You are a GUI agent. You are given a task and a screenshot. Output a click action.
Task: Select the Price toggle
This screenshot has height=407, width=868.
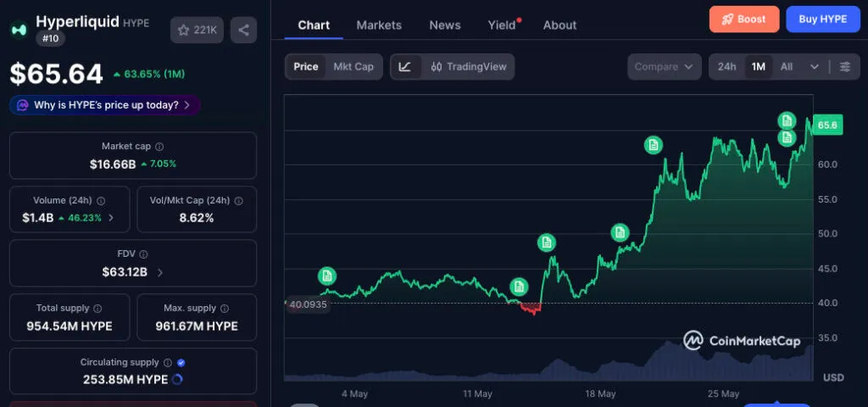pyautogui.click(x=305, y=67)
